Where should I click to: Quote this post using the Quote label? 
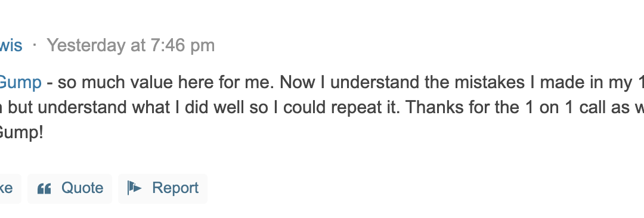point(82,188)
